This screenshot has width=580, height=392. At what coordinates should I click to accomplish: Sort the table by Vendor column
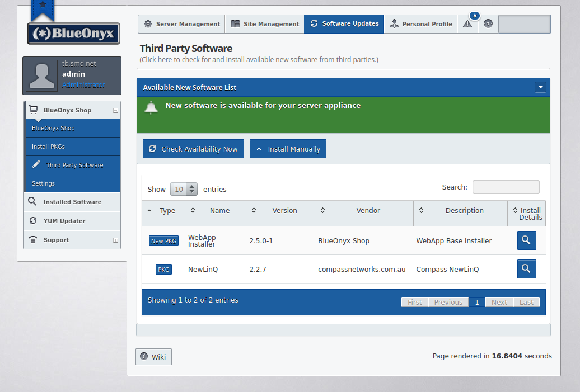364,211
